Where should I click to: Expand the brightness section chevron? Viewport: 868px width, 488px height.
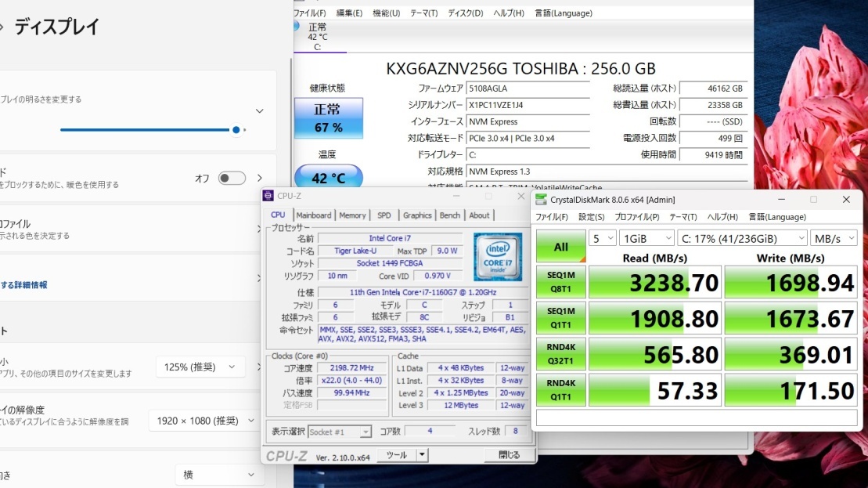click(x=260, y=110)
